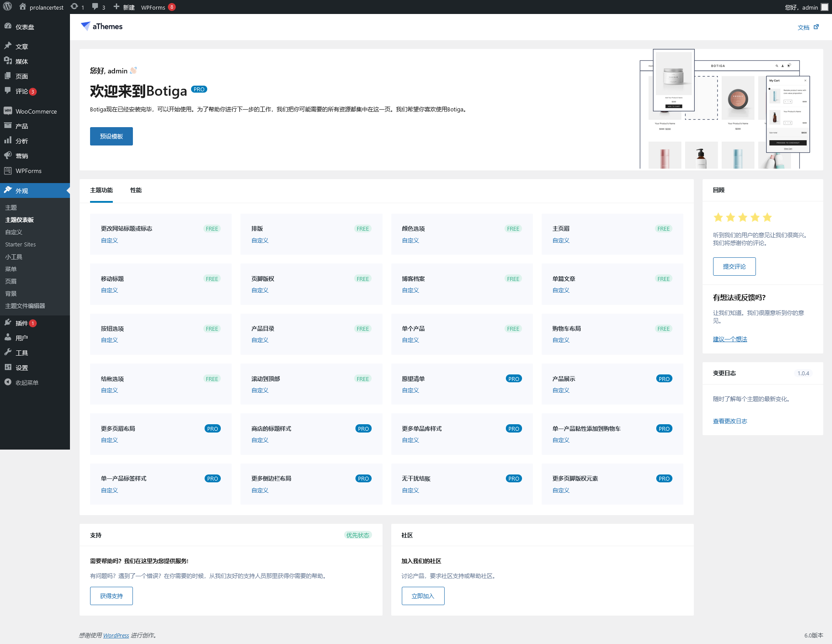This screenshot has height=644, width=832.
Task: Click the 1.0.4 version badge
Action: pyautogui.click(x=803, y=373)
